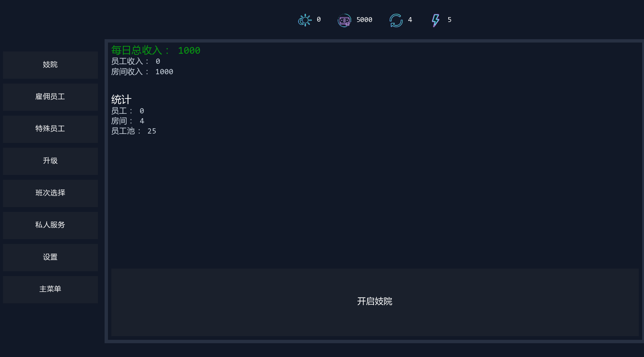
Task: Select the 私人服务 menu entry
Action: click(x=50, y=225)
